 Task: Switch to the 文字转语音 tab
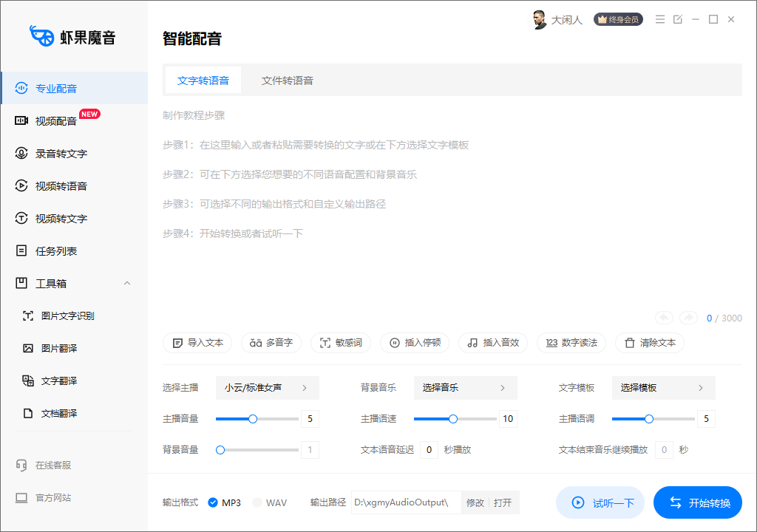coord(203,80)
